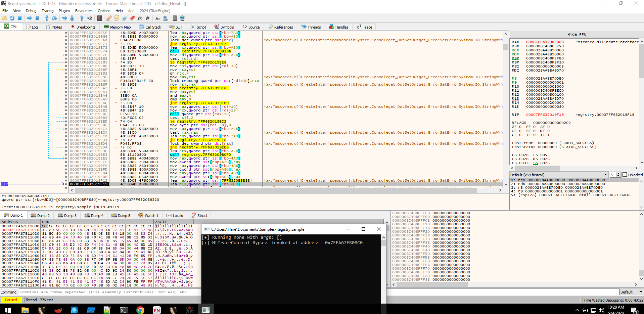Image resolution: width=644 pixels, height=314 pixels.
Task: Open the Windows Start menu
Action: 8,310
